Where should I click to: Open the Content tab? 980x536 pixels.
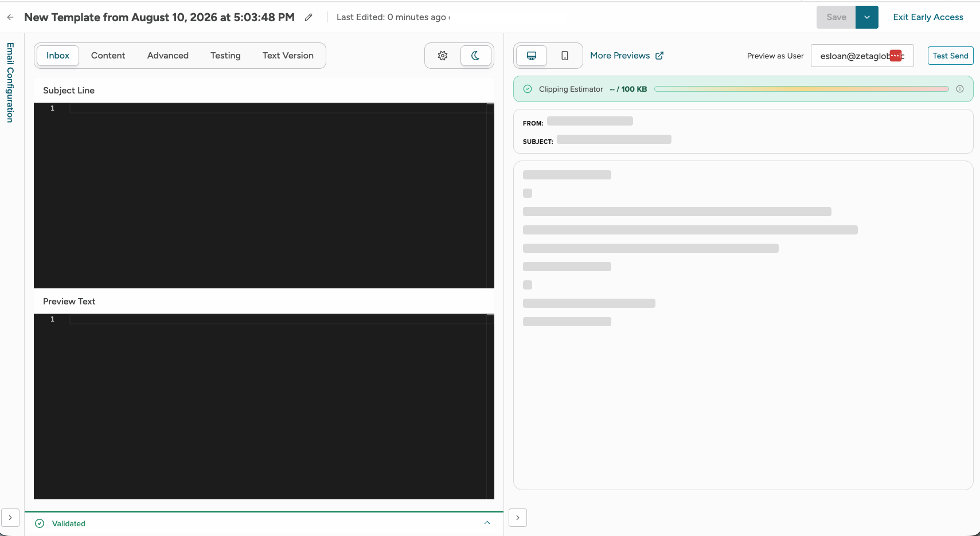[108, 56]
